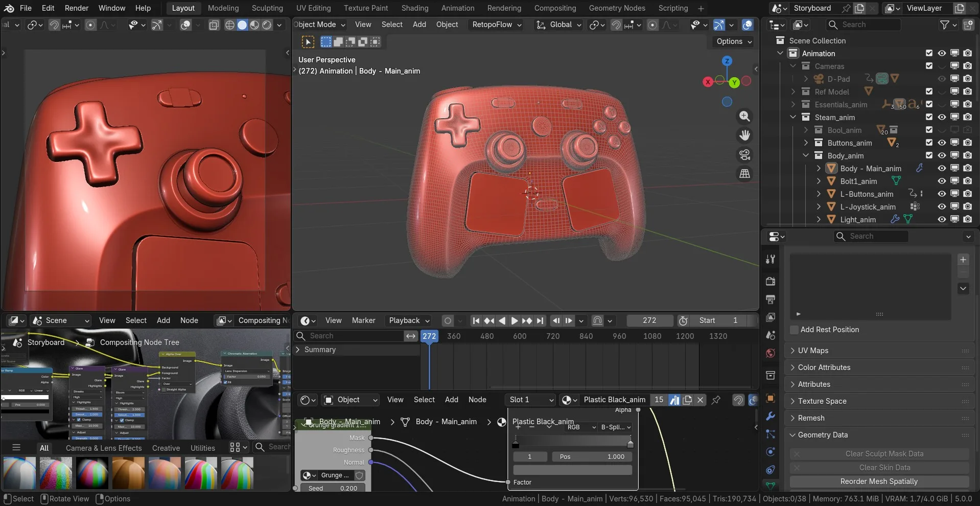The width and height of the screenshot is (980, 506).
Task: Switch orthographic/perspective grid icon
Action: (745, 174)
